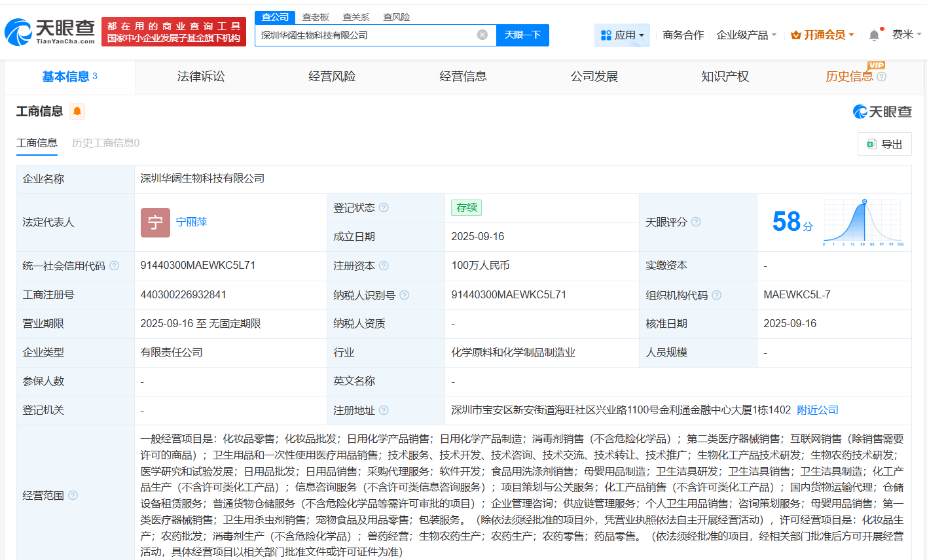927x560 pixels.
Task: Select the 查老板 tab
Action: click(316, 17)
